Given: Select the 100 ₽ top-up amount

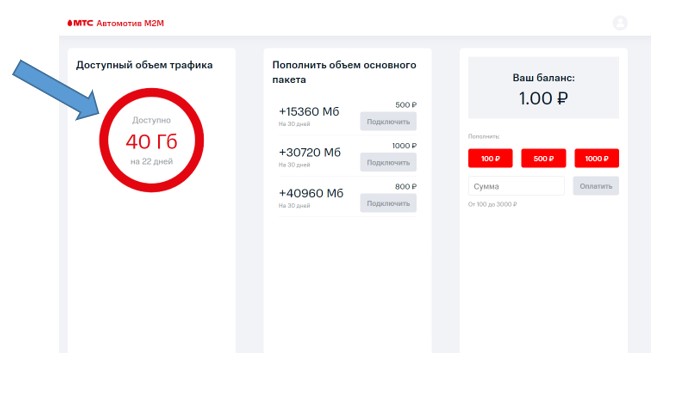Looking at the screenshot, I should 490,158.
